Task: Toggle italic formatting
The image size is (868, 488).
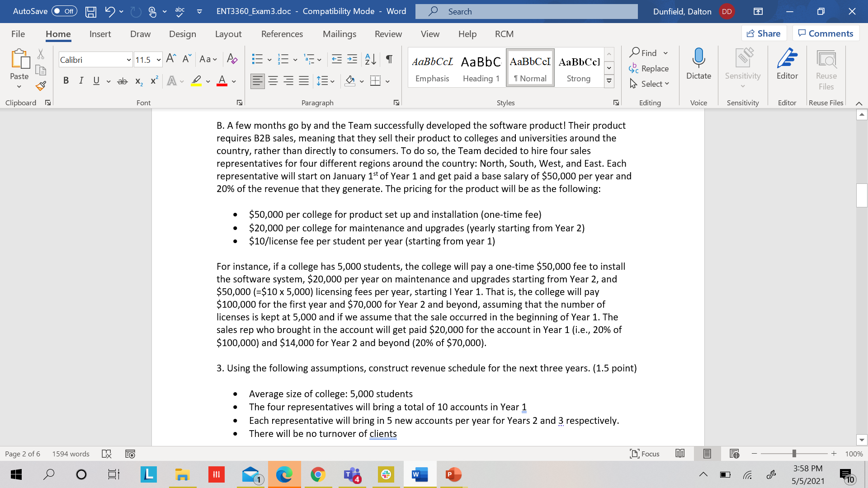Action: [81, 80]
